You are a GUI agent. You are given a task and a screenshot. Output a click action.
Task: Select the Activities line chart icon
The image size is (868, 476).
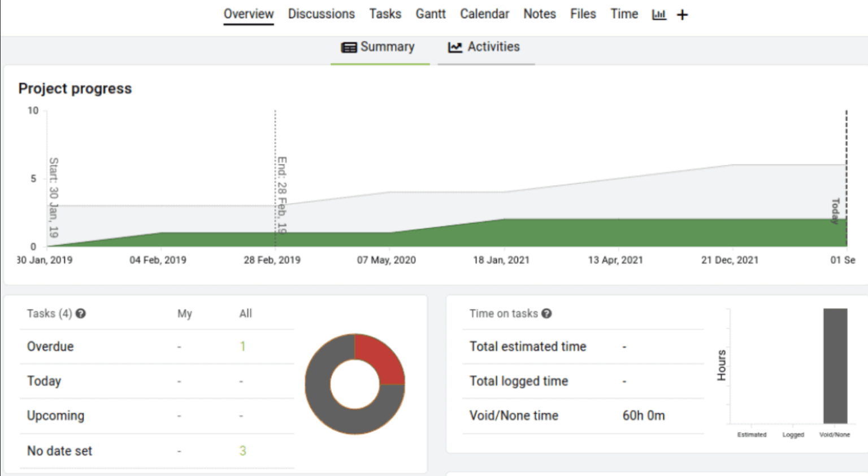click(x=454, y=47)
